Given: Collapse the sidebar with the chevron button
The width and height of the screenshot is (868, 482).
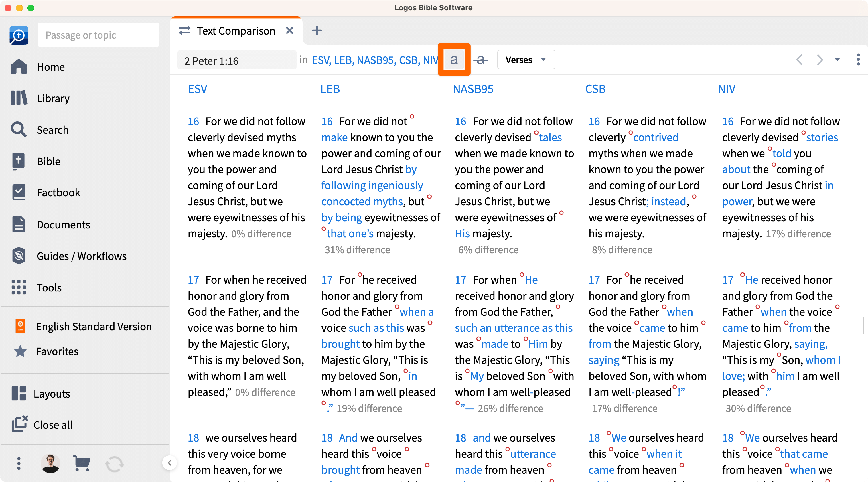Looking at the screenshot, I should (169, 463).
